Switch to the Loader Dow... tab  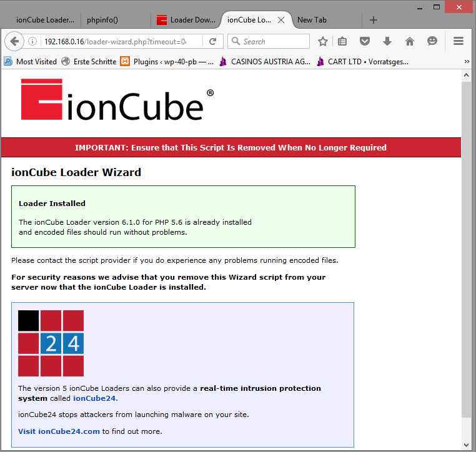pos(186,19)
